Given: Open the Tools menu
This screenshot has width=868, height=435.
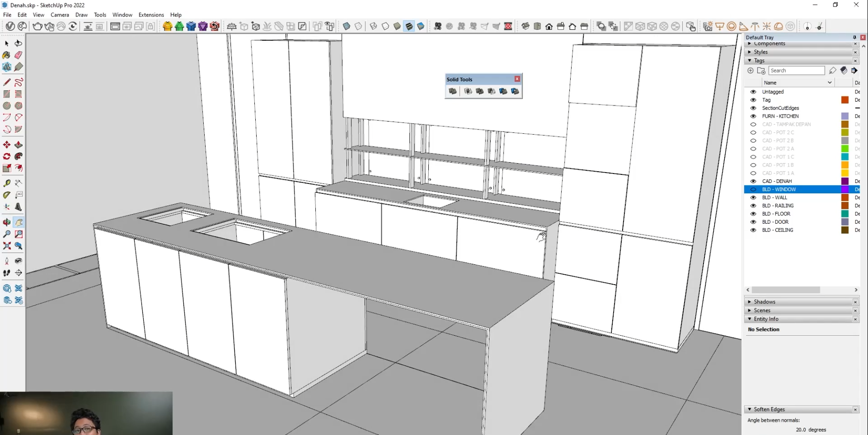Looking at the screenshot, I should click(100, 15).
